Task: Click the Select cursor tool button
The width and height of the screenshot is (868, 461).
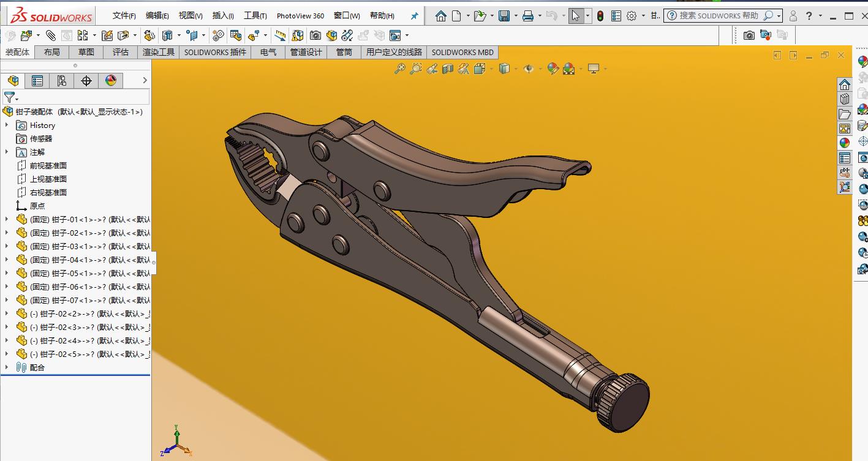Action: tap(575, 16)
